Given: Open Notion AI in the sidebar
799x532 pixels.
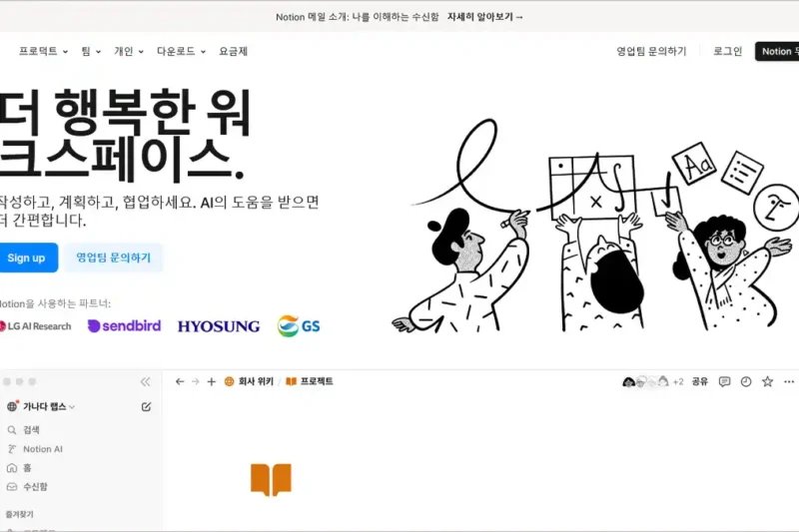Looking at the screenshot, I should [35, 449].
